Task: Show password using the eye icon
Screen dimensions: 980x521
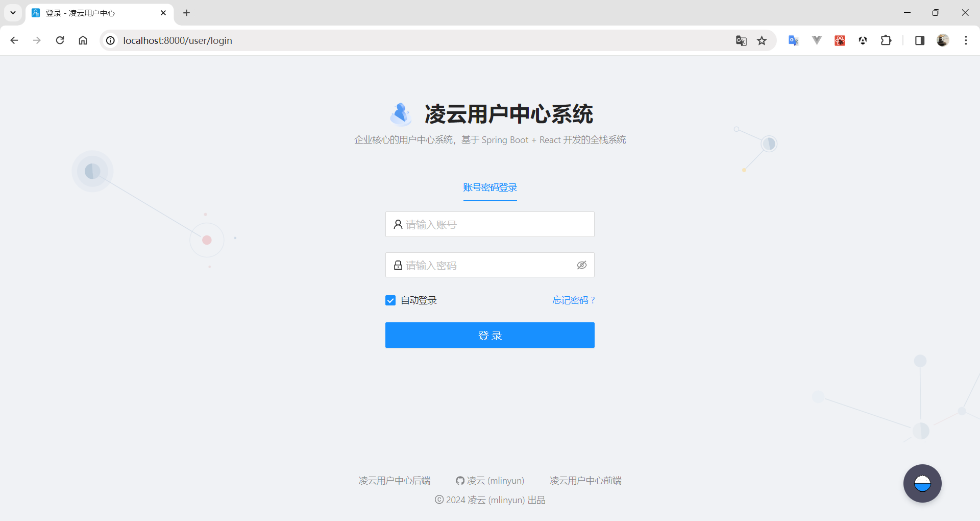Action: (x=581, y=265)
